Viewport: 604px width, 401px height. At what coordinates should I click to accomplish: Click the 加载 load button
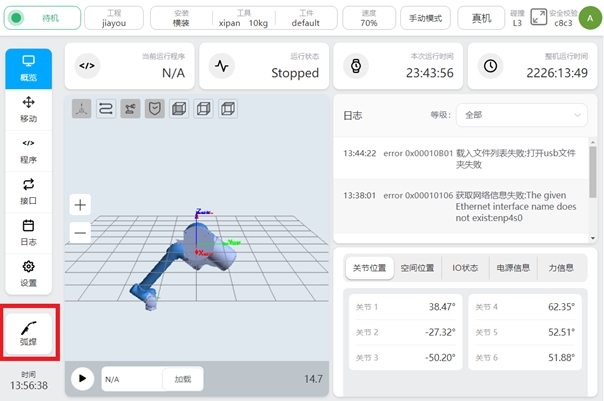tap(183, 380)
